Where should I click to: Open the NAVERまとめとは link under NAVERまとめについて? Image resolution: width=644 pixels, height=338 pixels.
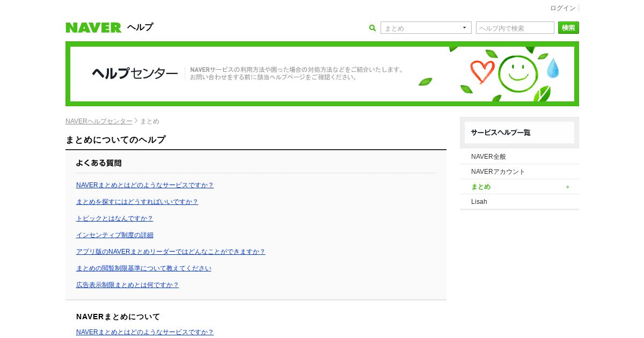(x=145, y=332)
